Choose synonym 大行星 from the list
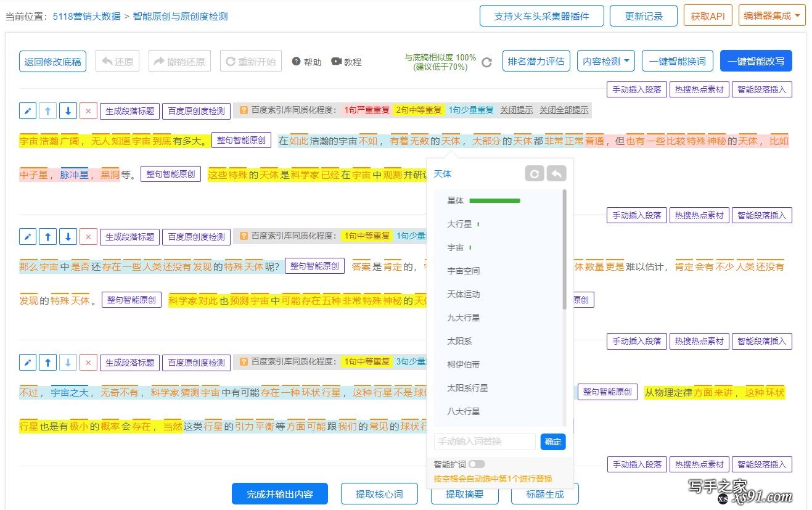Image resolution: width=812 pixels, height=510 pixels. click(459, 224)
